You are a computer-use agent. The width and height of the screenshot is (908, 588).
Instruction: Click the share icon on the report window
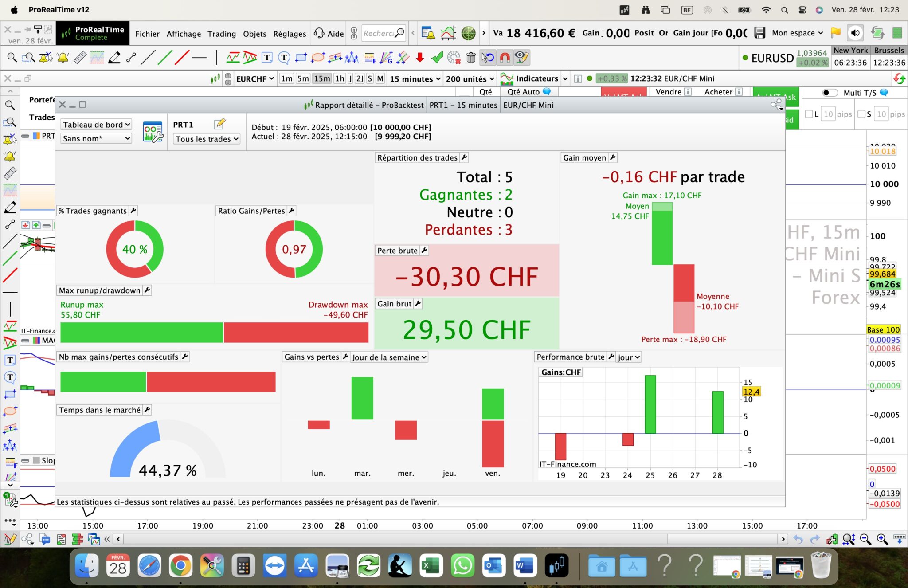point(776,105)
